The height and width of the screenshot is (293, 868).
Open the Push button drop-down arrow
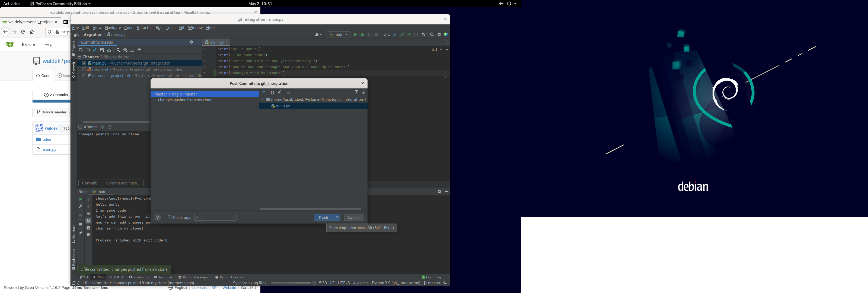(x=337, y=218)
